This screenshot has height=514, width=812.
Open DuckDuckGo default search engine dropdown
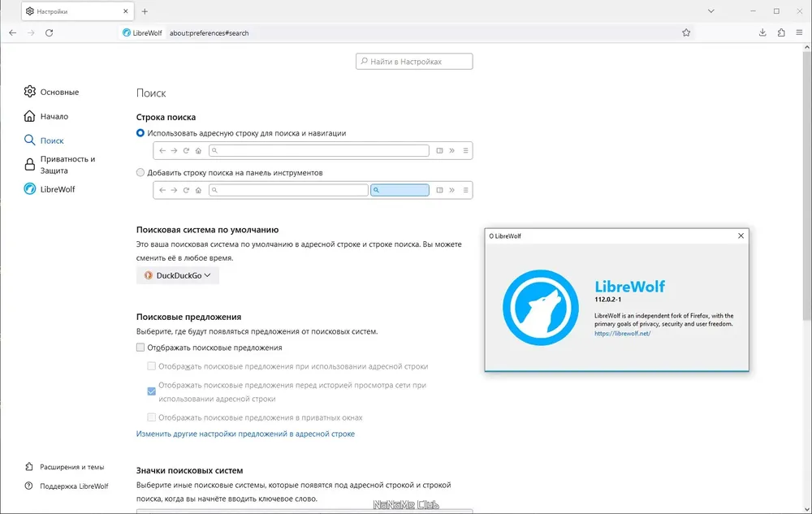(x=178, y=275)
